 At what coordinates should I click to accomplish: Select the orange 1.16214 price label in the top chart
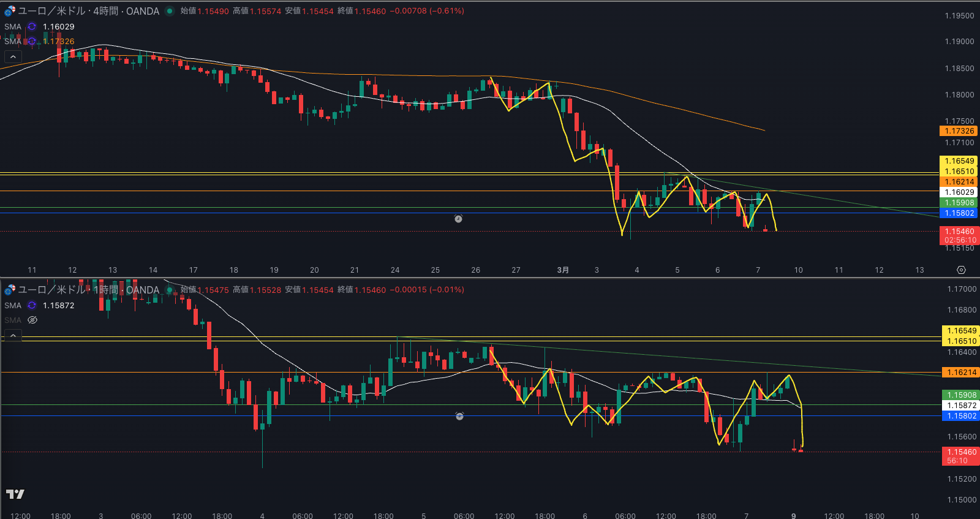coord(959,182)
